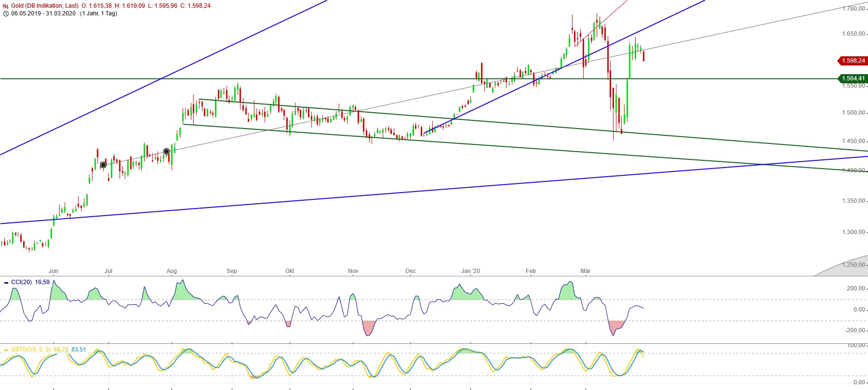Screen dimensions: 868x390
Task: Click the 'Mär' month label on time axis
Action: pos(586,271)
